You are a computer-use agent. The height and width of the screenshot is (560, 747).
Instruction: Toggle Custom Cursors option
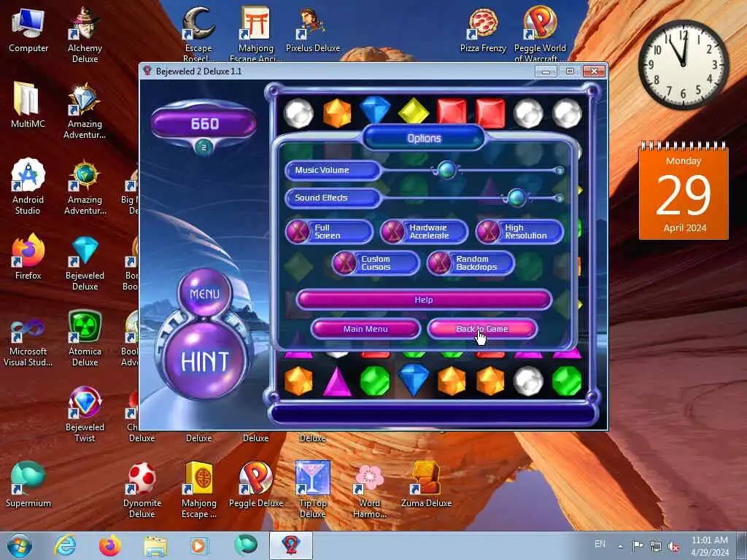coord(376,262)
